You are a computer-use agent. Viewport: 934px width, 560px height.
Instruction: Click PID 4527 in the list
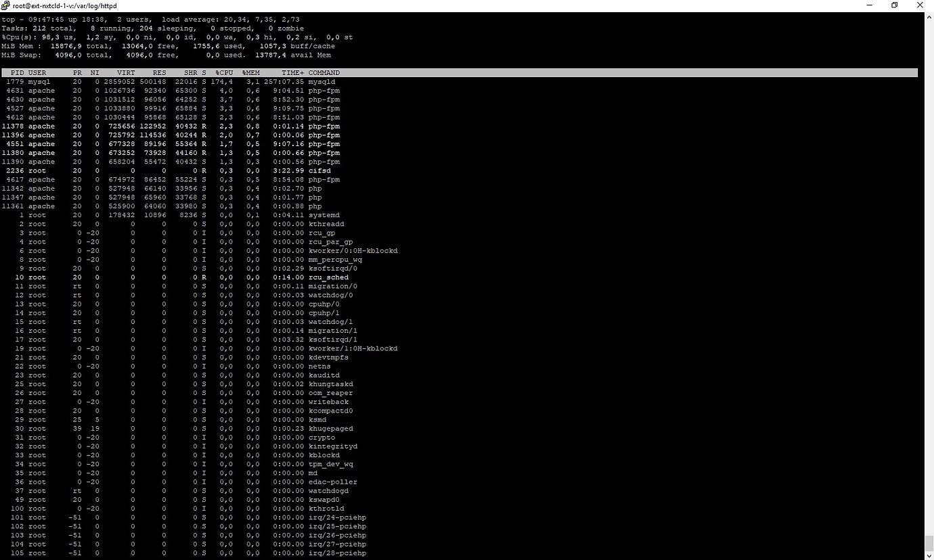pyautogui.click(x=15, y=108)
